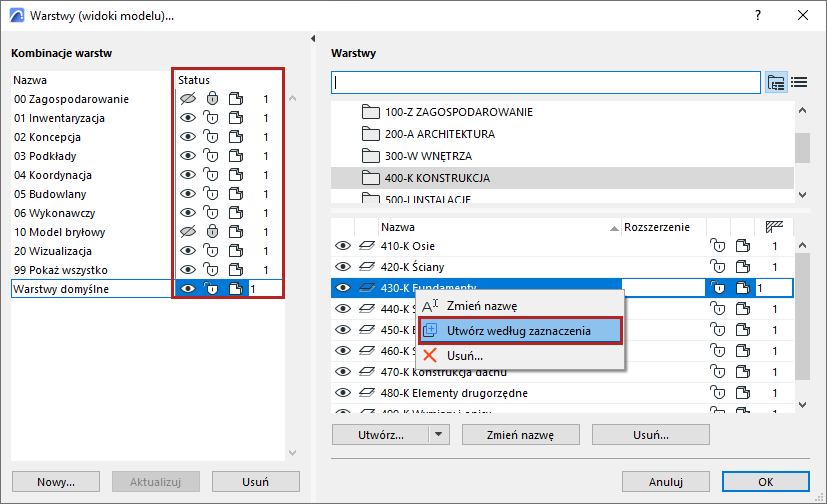Click solid model icon for 480-K Elementy drugorzędne
827x504 pixels.
742,393
